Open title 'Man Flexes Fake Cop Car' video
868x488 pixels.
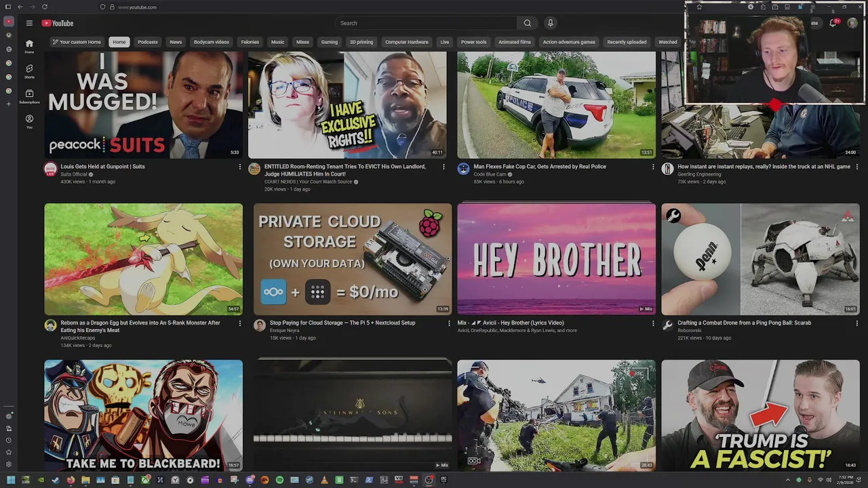point(540,167)
